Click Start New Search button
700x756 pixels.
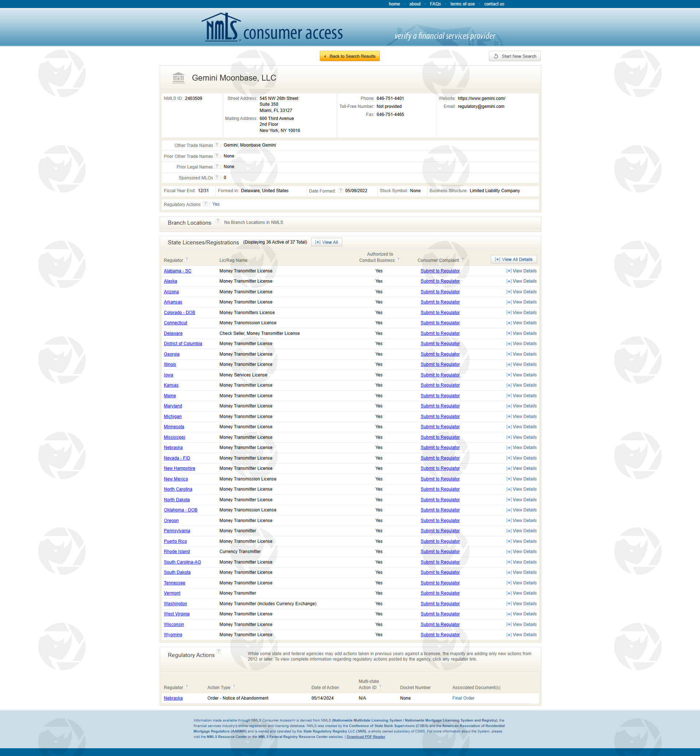pyautogui.click(x=514, y=56)
